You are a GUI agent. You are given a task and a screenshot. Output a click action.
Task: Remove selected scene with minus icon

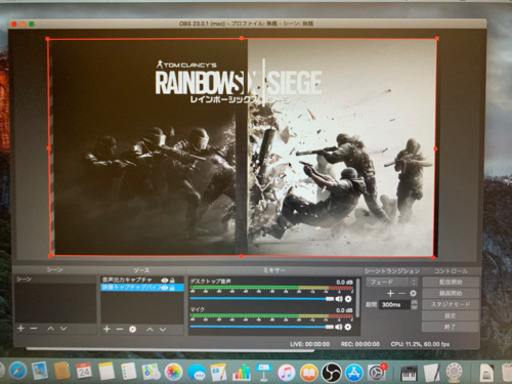coord(33,328)
